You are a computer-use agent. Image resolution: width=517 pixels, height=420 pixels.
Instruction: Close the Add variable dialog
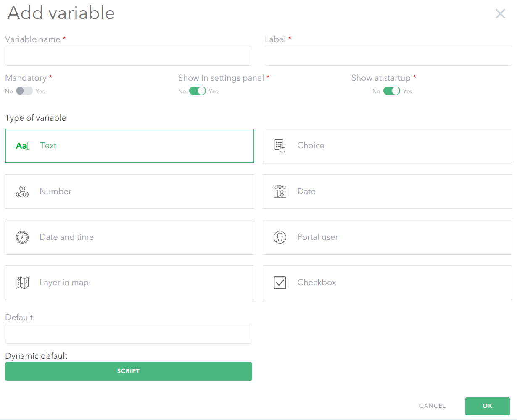(x=500, y=14)
